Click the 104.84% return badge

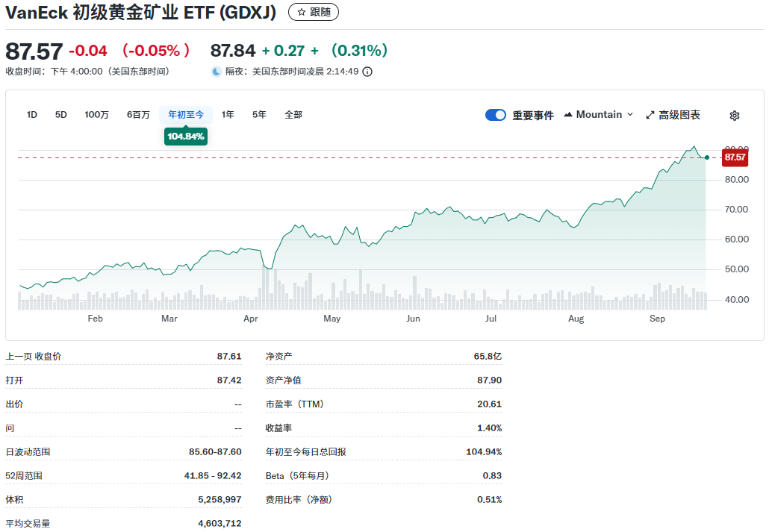[x=186, y=137]
